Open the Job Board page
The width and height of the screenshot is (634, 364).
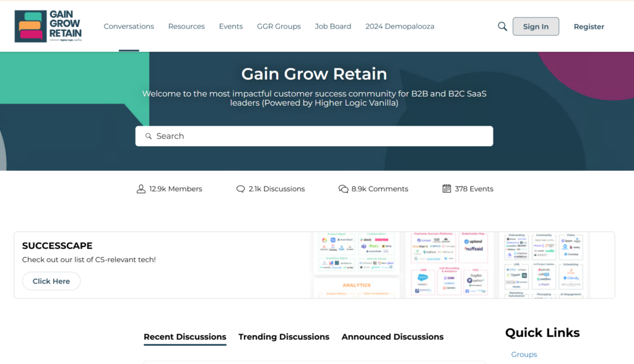tap(332, 26)
